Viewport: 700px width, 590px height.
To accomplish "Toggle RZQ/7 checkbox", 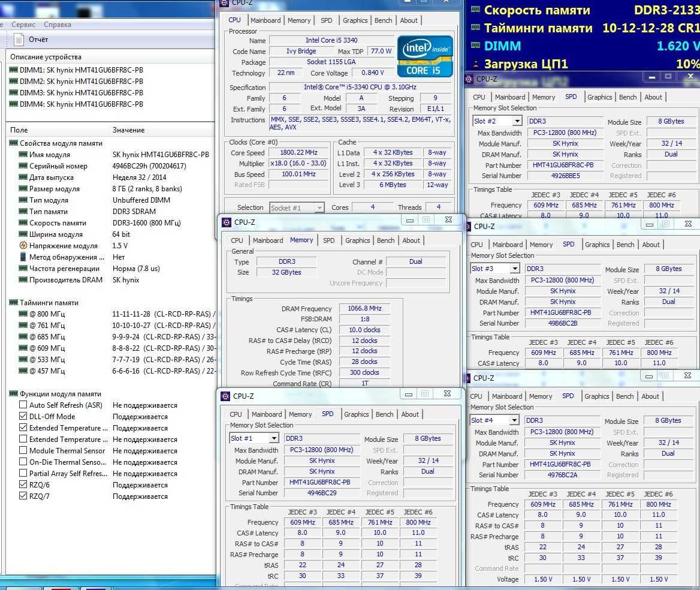I will [x=23, y=496].
